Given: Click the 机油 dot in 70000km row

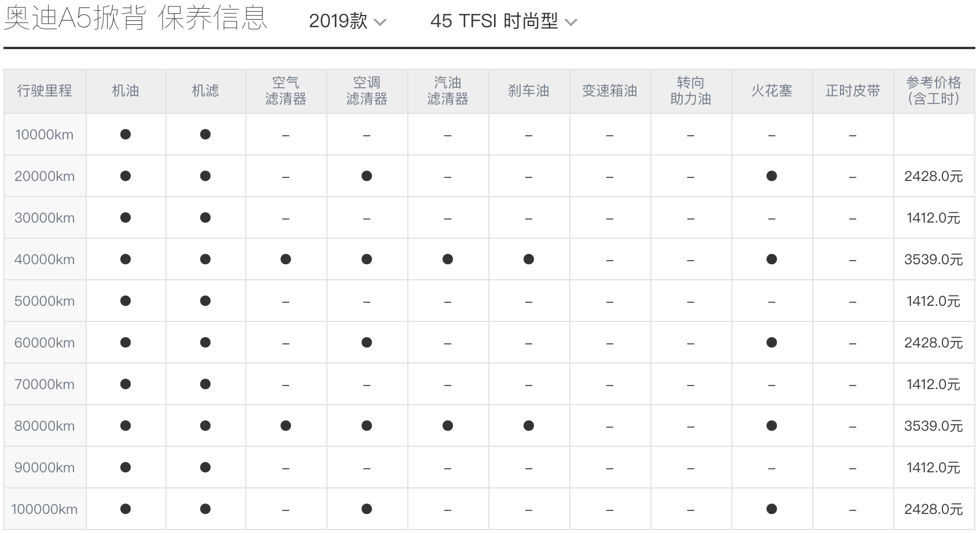Looking at the screenshot, I should (x=126, y=384).
